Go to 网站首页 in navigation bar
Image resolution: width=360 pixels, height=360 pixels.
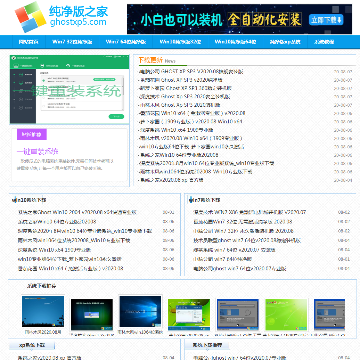pyautogui.click(x=28, y=42)
